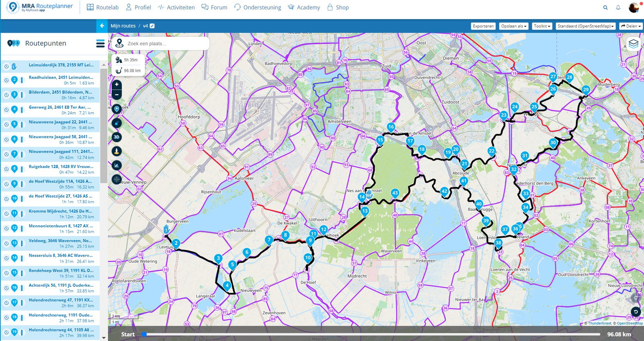Click the list scroll-down arrow

[x=104, y=338]
